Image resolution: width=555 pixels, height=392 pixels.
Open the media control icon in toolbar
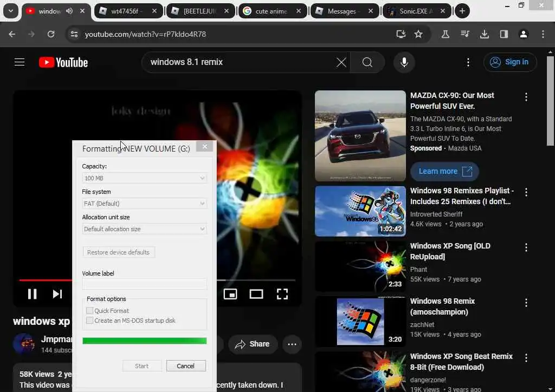464,34
